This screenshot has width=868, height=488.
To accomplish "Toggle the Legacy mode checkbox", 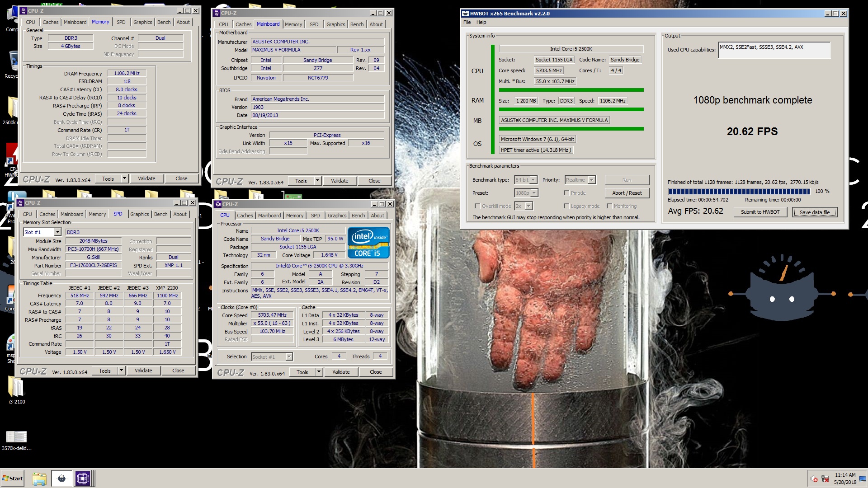I will pos(566,206).
